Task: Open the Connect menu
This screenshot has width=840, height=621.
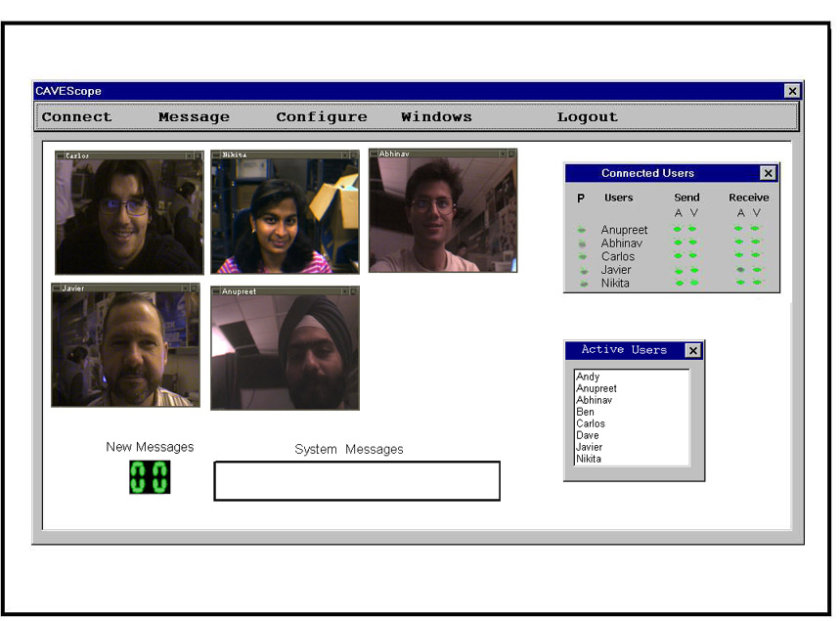Action: (x=76, y=116)
